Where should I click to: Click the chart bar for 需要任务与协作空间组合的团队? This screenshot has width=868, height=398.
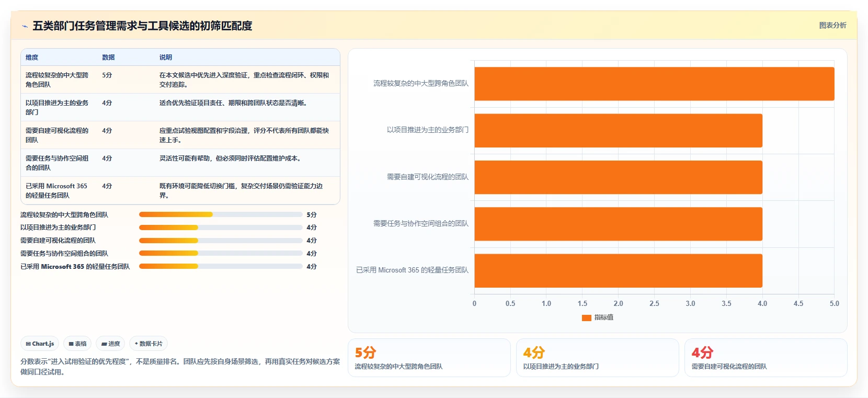click(x=618, y=224)
